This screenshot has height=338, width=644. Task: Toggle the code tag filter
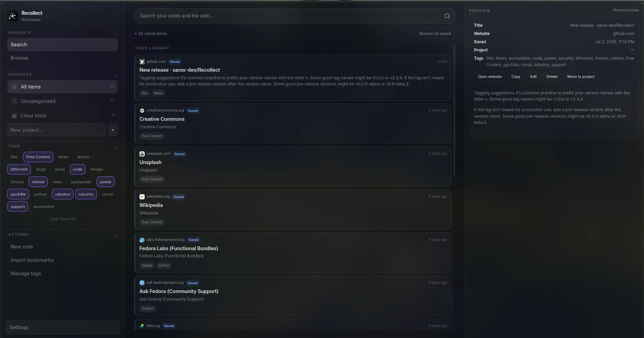pyautogui.click(x=78, y=169)
